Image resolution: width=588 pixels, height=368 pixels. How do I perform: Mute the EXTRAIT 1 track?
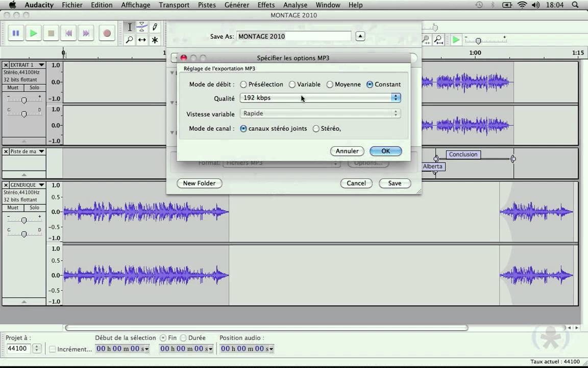click(x=13, y=87)
